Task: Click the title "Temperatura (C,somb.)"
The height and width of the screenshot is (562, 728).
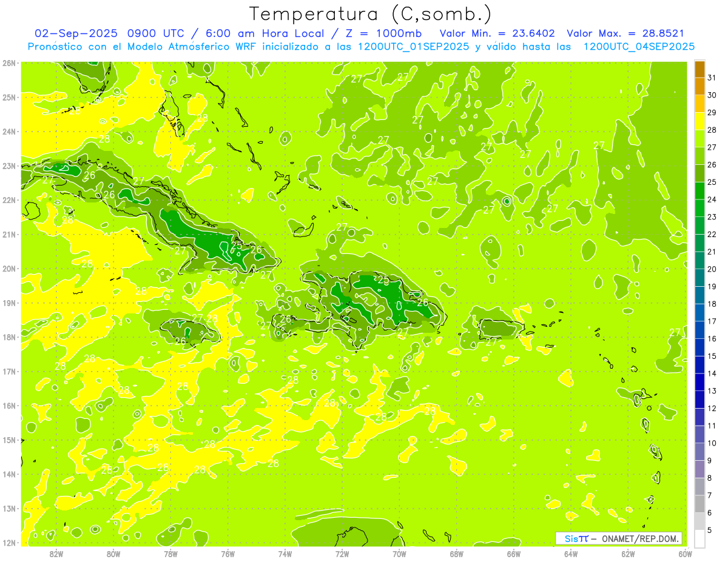Action: coord(370,14)
